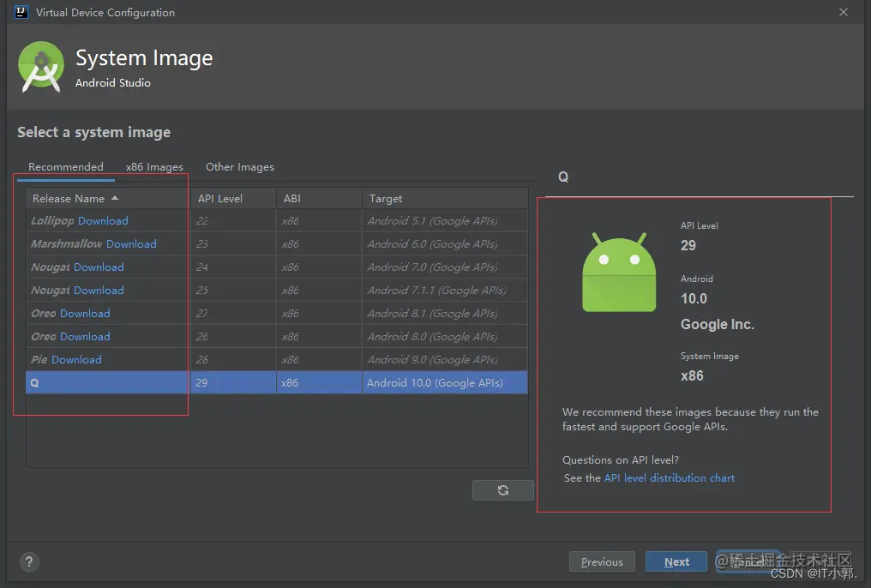Click the '10.0' Android version value
The image size is (871, 588).
point(694,299)
